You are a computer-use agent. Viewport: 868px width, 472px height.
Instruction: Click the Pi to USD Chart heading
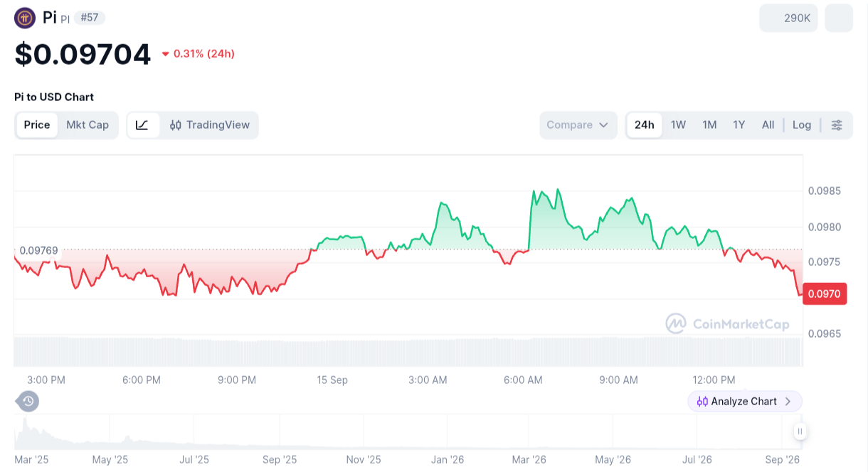(x=54, y=97)
